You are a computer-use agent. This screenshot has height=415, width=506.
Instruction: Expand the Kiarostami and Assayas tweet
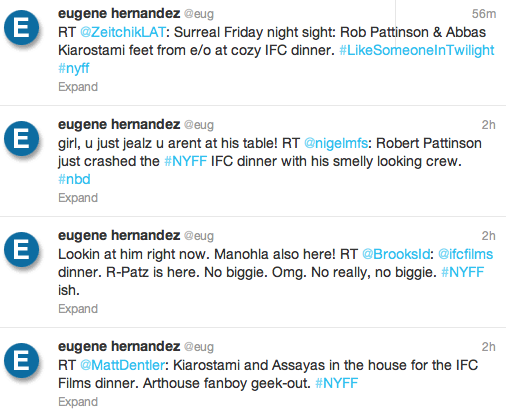78,402
